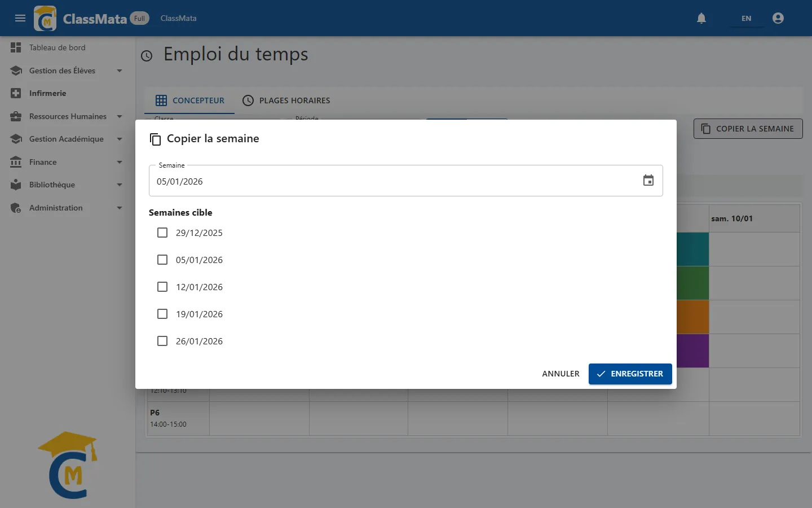Check the 05/01/2026 target week
This screenshot has width=812, height=508.
[162, 260]
